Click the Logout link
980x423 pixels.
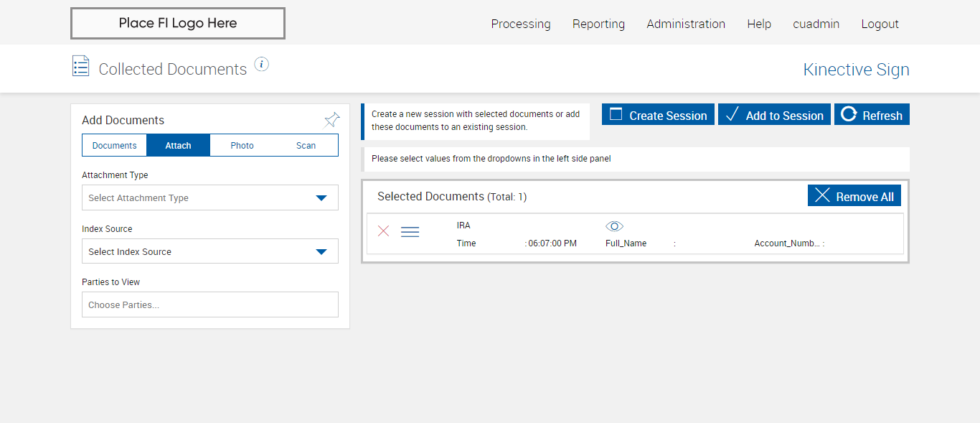coord(880,24)
